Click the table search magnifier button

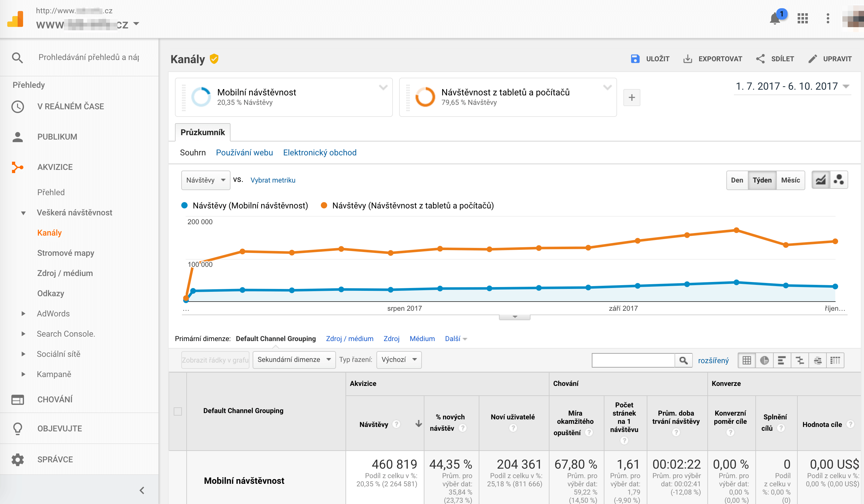[x=683, y=360]
